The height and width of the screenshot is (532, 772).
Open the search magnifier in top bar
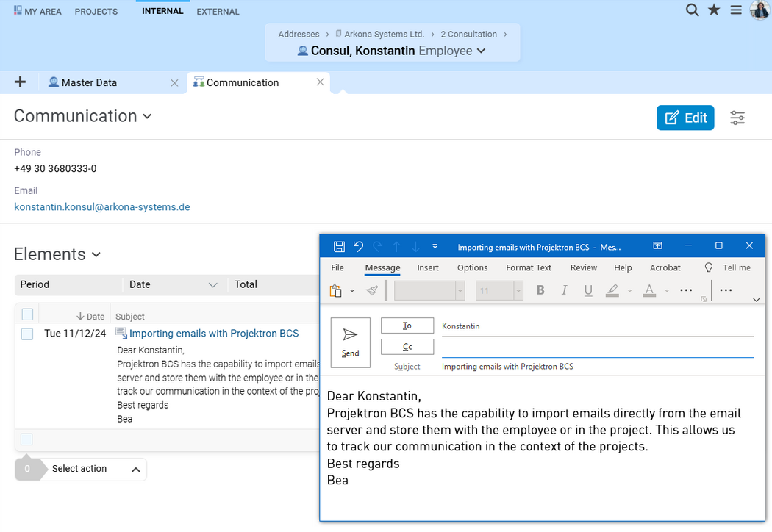(693, 10)
